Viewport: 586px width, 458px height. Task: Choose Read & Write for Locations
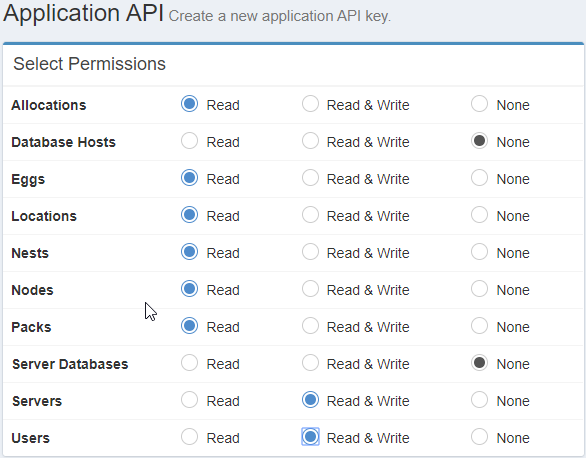tap(310, 215)
